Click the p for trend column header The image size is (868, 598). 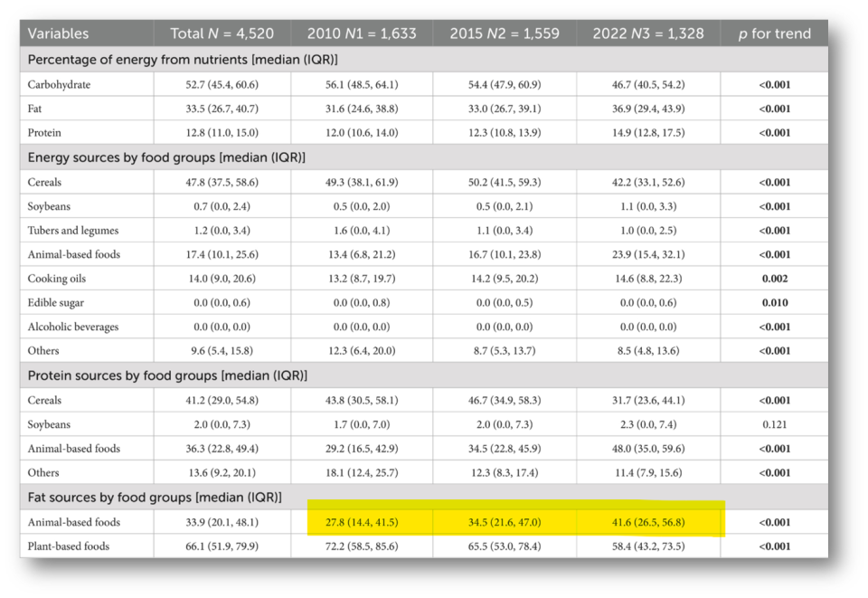point(775,33)
